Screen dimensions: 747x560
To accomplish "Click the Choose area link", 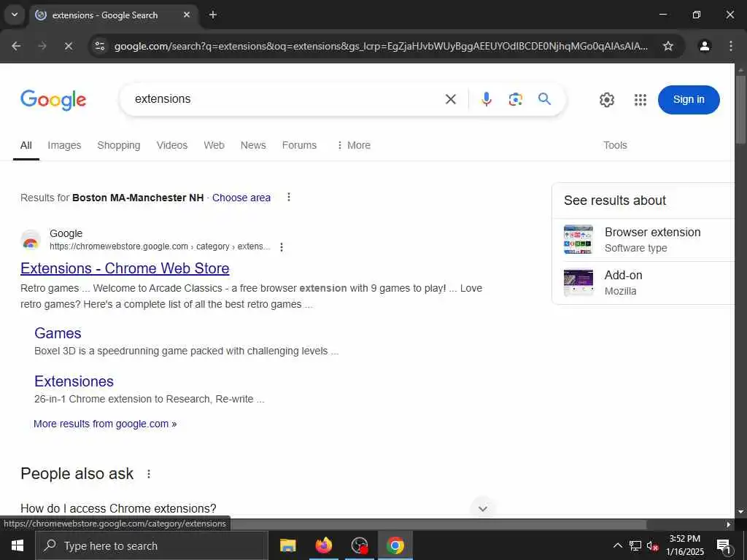I will [x=241, y=198].
